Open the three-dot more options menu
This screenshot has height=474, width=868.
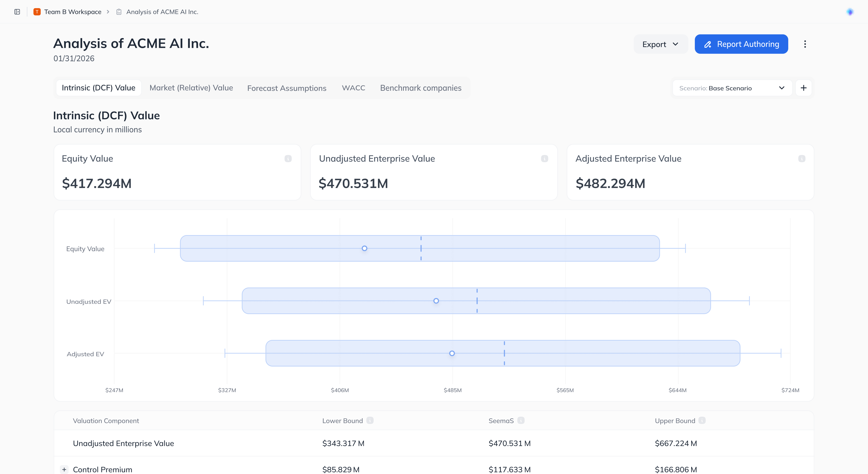click(805, 44)
